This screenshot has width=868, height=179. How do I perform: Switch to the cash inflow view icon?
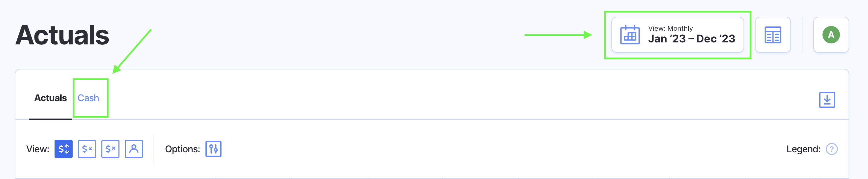pyautogui.click(x=87, y=149)
